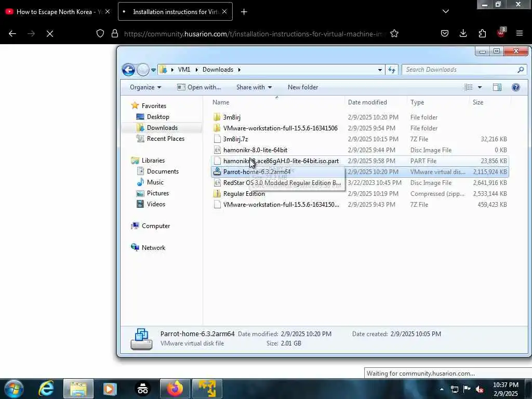Open the Share with menu
The height and width of the screenshot is (399, 532).
pyautogui.click(x=254, y=87)
